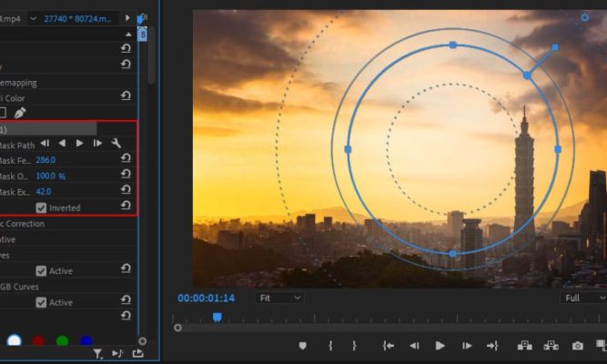Uncheck the mask Inverted checkbox
Viewport: 607px width, 364px height.
click(x=41, y=207)
